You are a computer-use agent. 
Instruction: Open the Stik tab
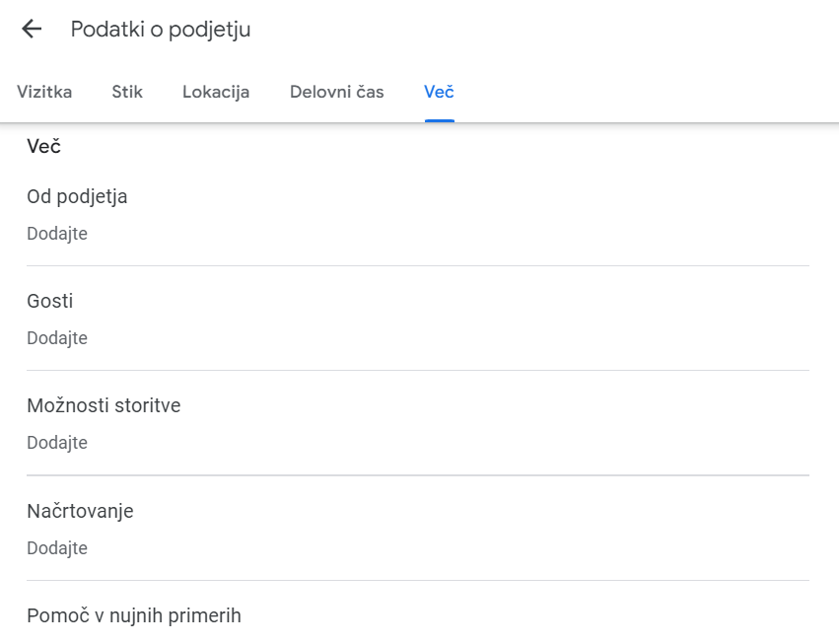tap(127, 93)
